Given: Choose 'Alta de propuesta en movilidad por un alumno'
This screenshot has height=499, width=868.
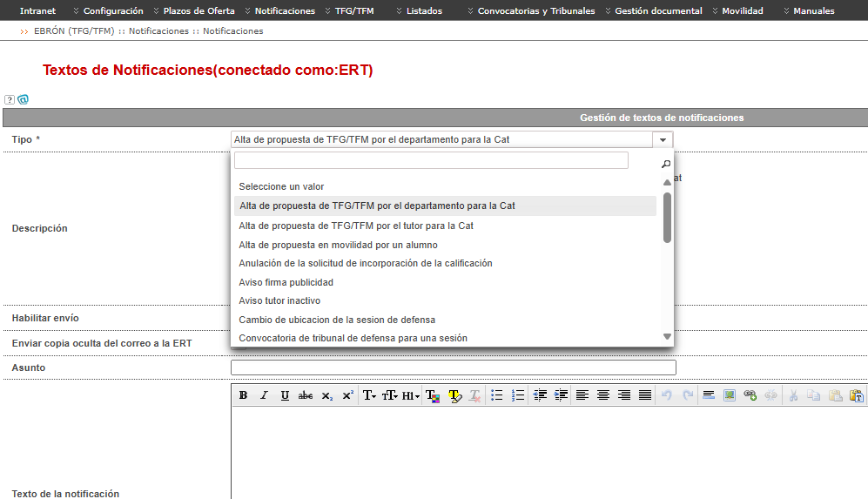Looking at the screenshot, I should pos(338,245).
